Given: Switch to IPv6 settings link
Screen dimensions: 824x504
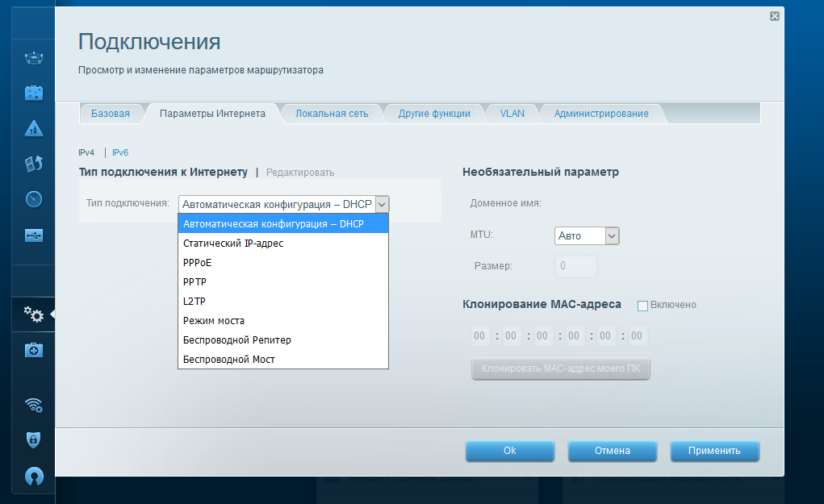Looking at the screenshot, I should [x=119, y=152].
